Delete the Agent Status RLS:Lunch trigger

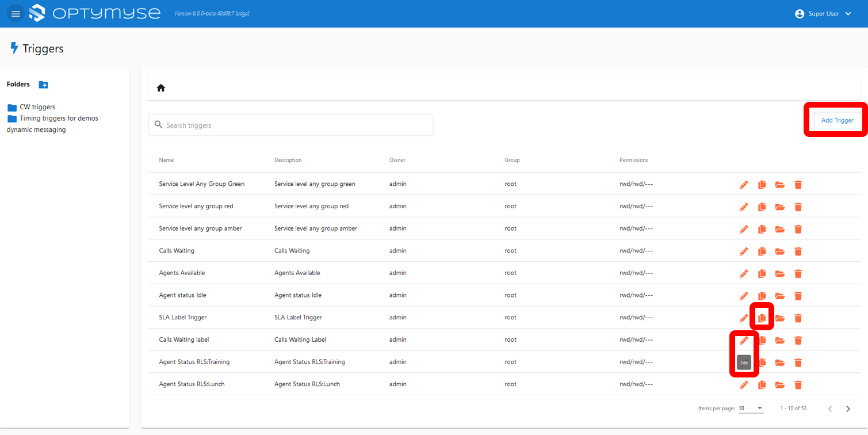(x=798, y=385)
